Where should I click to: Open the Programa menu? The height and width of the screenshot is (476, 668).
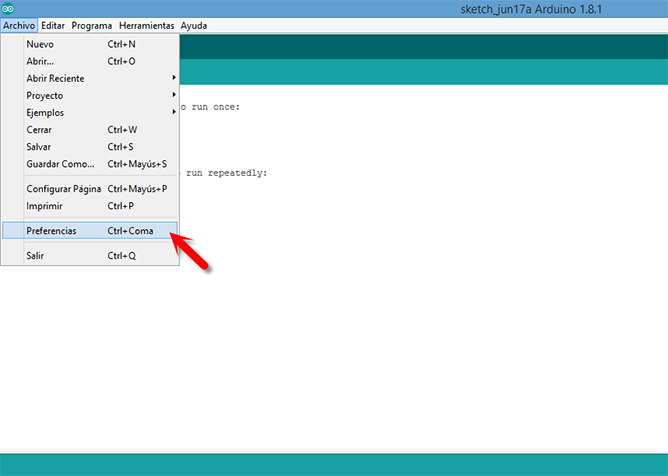92,26
